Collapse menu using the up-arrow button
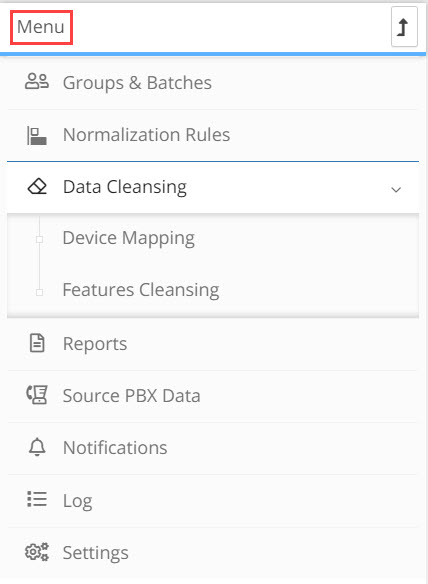 404,27
